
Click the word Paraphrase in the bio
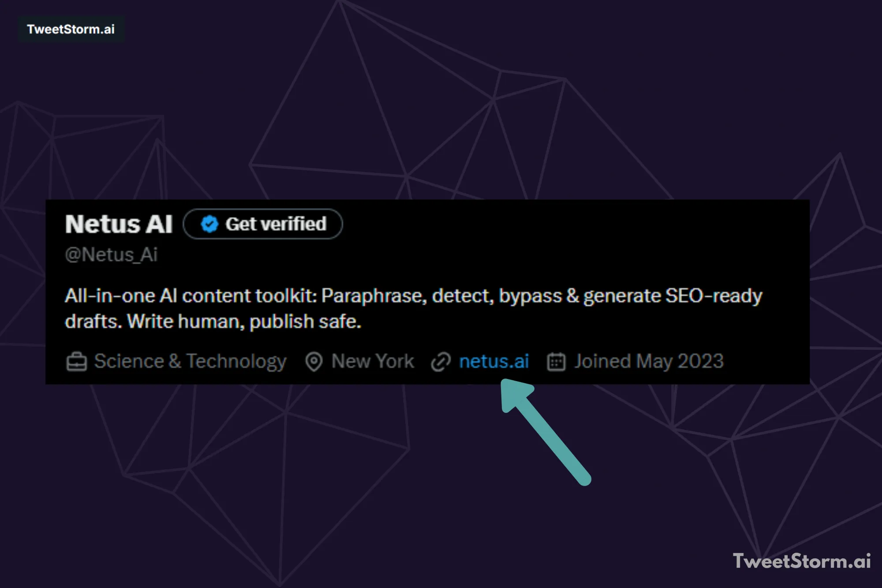click(x=372, y=296)
